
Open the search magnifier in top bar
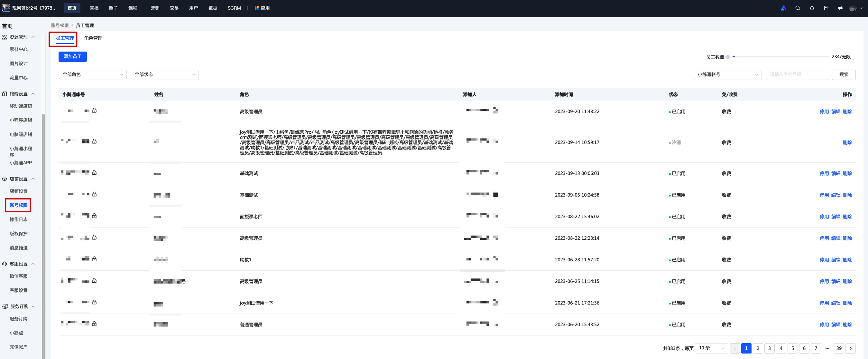coord(798,8)
